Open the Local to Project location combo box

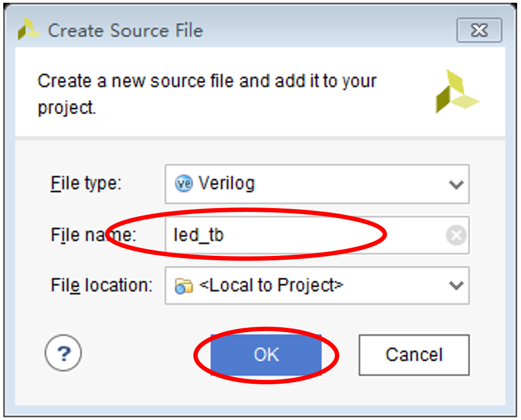317,285
